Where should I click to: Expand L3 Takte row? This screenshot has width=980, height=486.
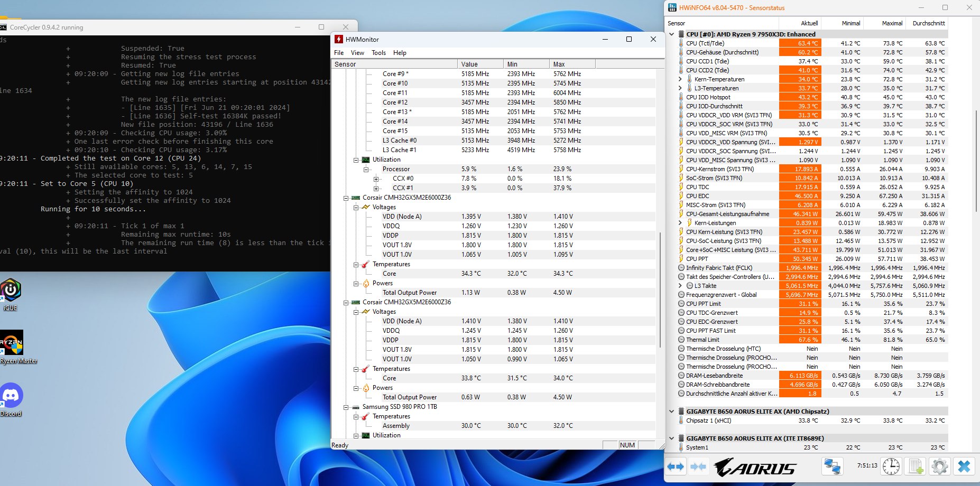680,286
